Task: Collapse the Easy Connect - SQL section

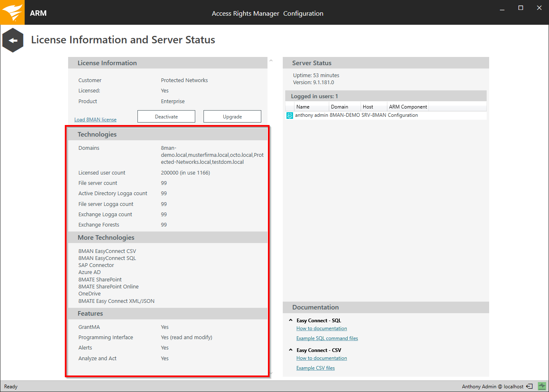Action: (x=290, y=320)
